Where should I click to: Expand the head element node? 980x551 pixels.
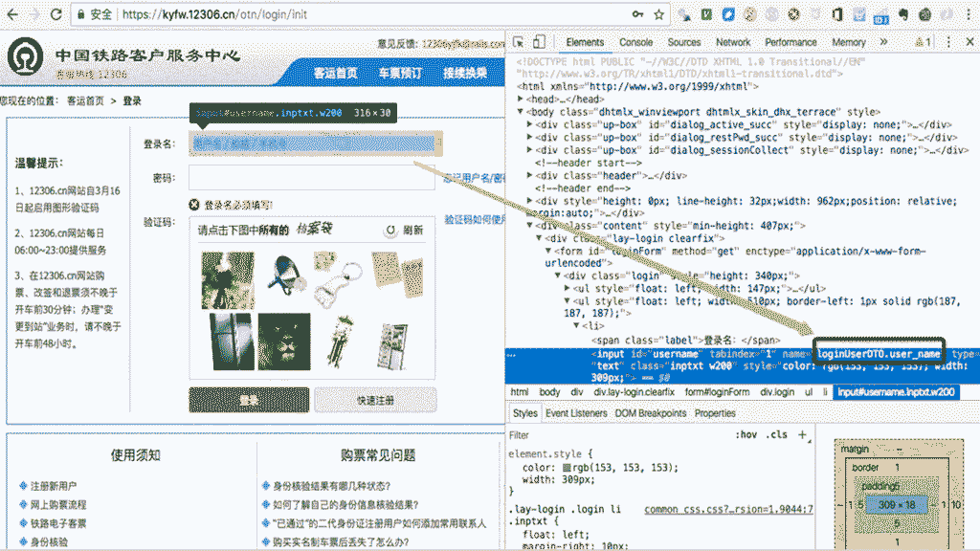521,99
